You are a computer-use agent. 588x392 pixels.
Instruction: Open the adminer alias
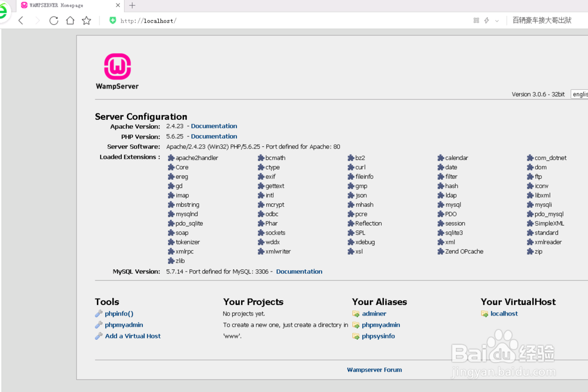[x=374, y=314]
